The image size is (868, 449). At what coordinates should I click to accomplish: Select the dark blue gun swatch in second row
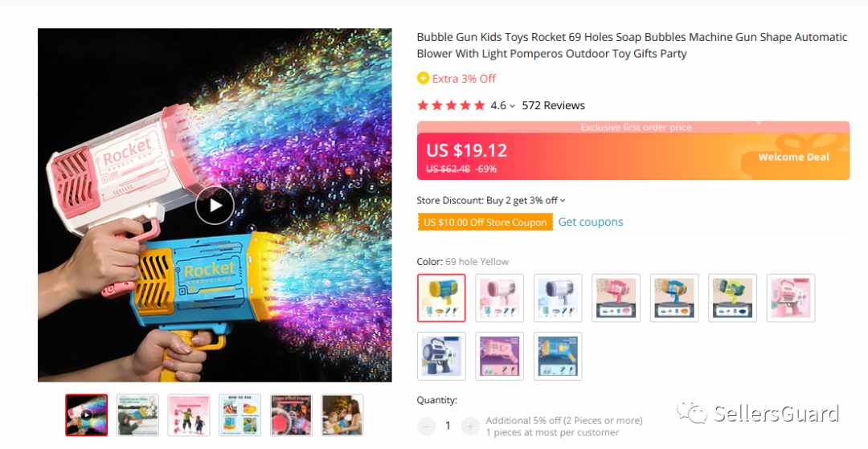(x=441, y=356)
